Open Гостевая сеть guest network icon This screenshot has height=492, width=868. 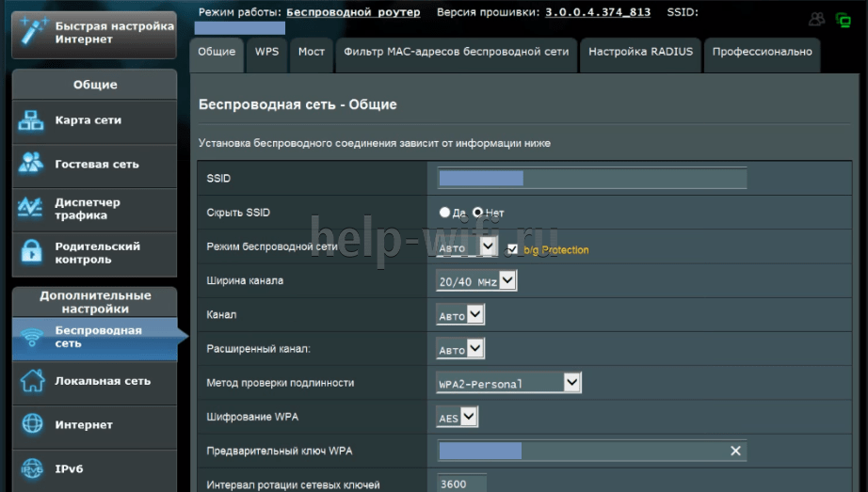tap(32, 164)
